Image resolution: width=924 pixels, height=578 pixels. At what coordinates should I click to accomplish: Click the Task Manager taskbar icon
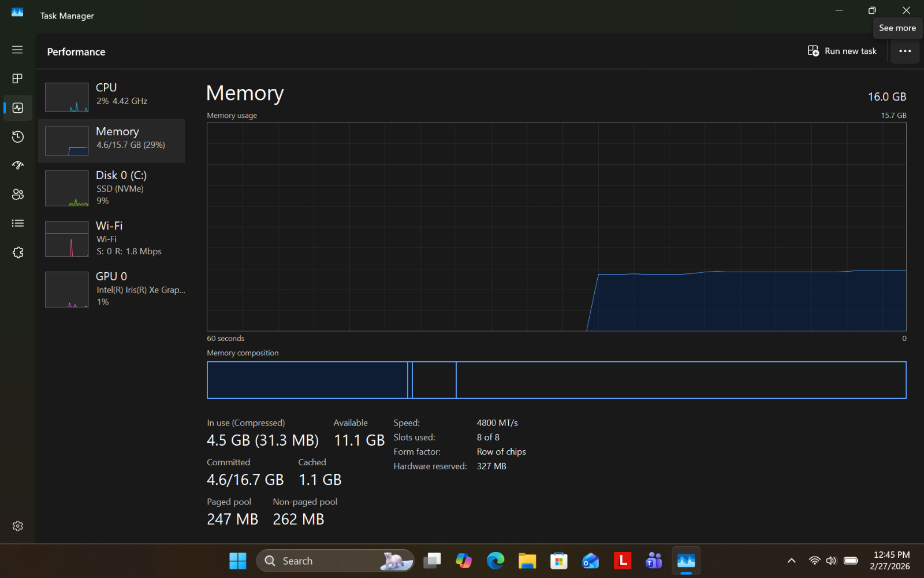(x=686, y=561)
